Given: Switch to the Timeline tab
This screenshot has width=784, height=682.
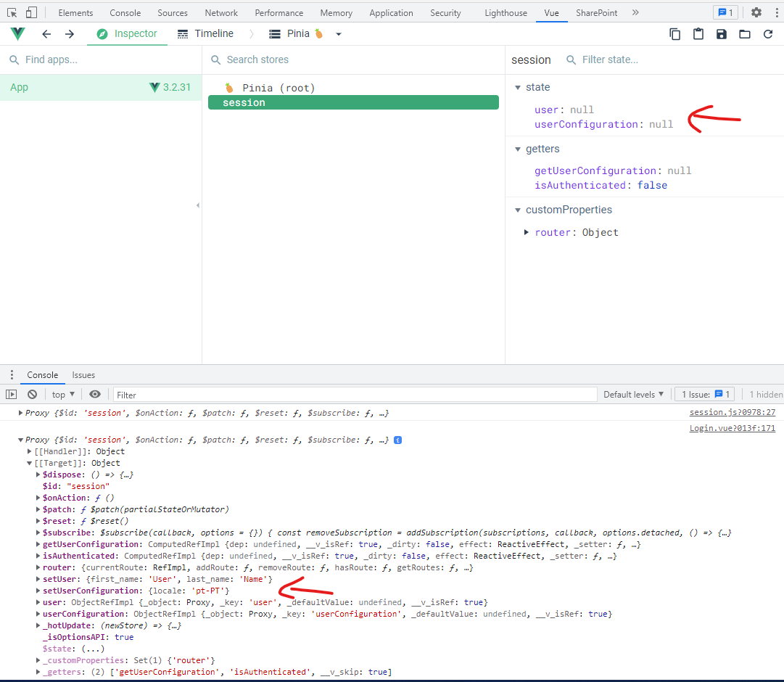Looking at the screenshot, I should tap(205, 33).
